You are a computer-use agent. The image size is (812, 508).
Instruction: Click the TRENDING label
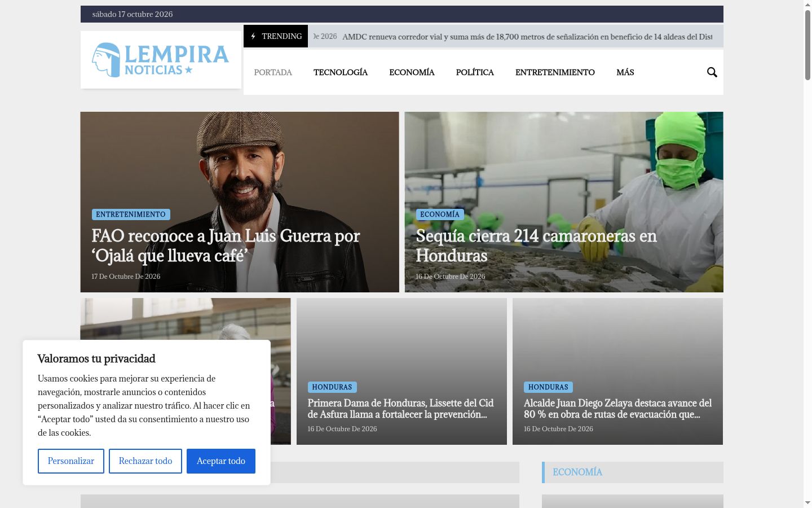[282, 36]
